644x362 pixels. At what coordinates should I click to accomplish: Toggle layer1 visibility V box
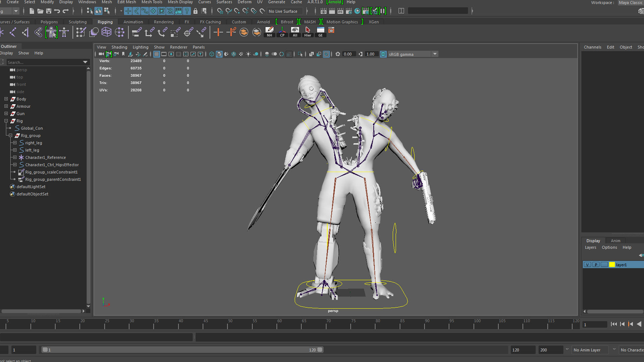(x=587, y=265)
